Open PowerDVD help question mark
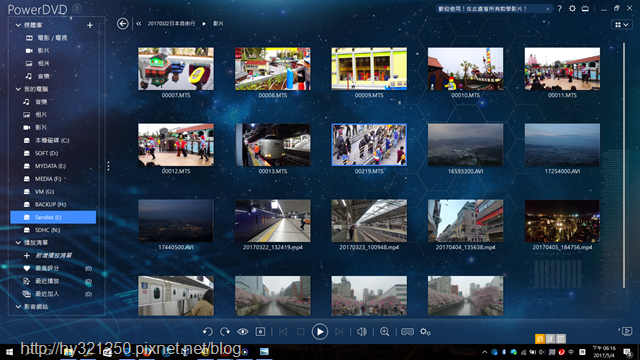Screen dimensions: 640x360 coord(560,9)
